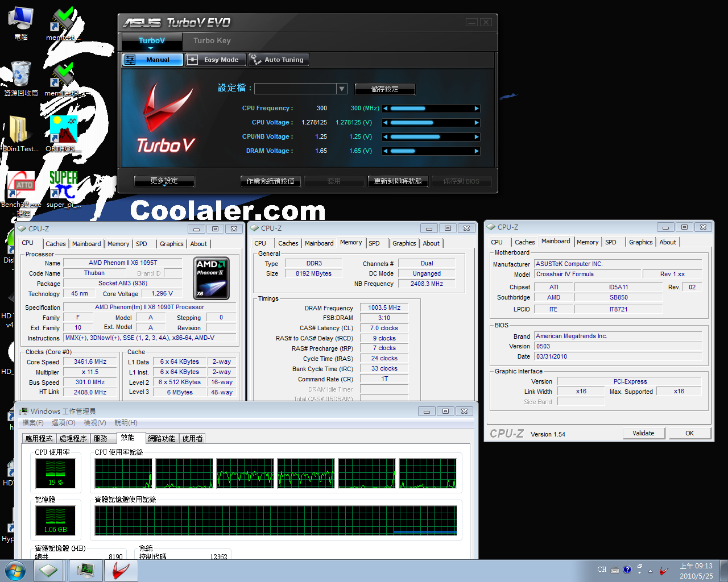Screen dimensions: 728x582
Task: Switch to the 使用者 tab in Task Manager
Action: (193, 439)
